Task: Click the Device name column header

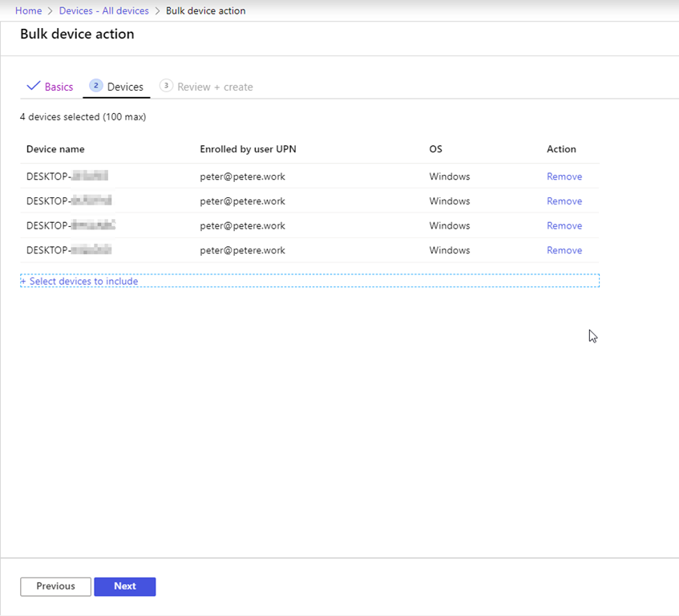Action: (x=55, y=149)
